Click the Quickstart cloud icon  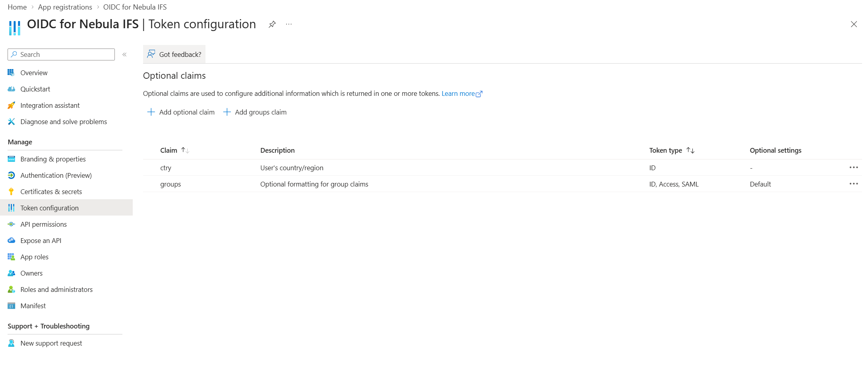[x=11, y=89]
